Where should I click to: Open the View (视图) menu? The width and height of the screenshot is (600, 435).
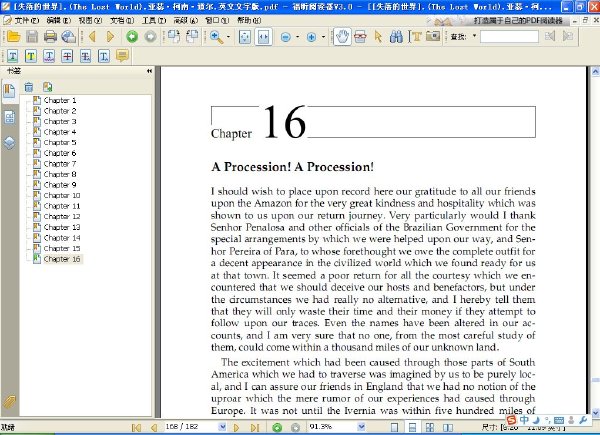tap(90, 20)
